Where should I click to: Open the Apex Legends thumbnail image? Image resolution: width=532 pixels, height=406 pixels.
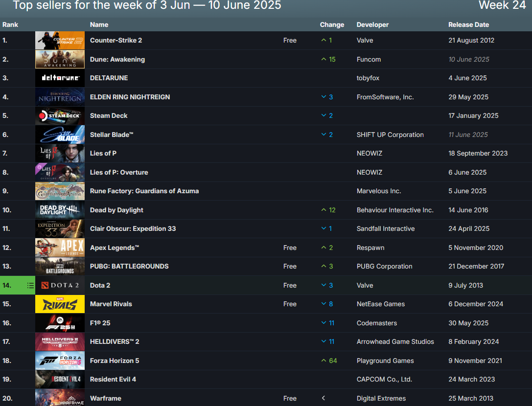pyautogui.click(x=60, y=248)
